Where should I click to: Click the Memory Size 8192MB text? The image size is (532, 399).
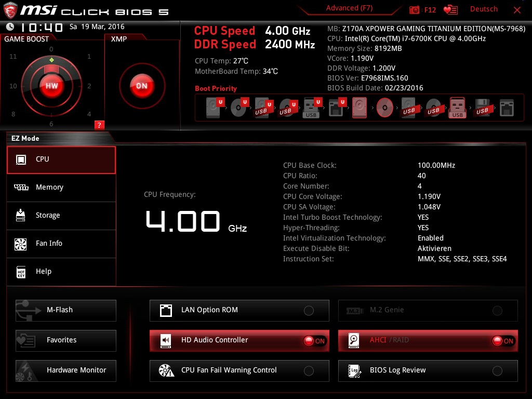pyautogui.click(x=364, y=48)
